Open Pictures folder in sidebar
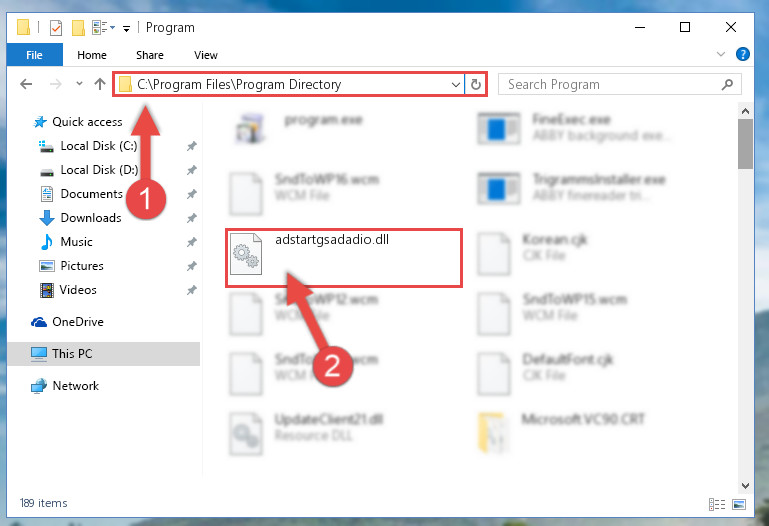The height and width of the screenshot is (526, 769). 81,266
